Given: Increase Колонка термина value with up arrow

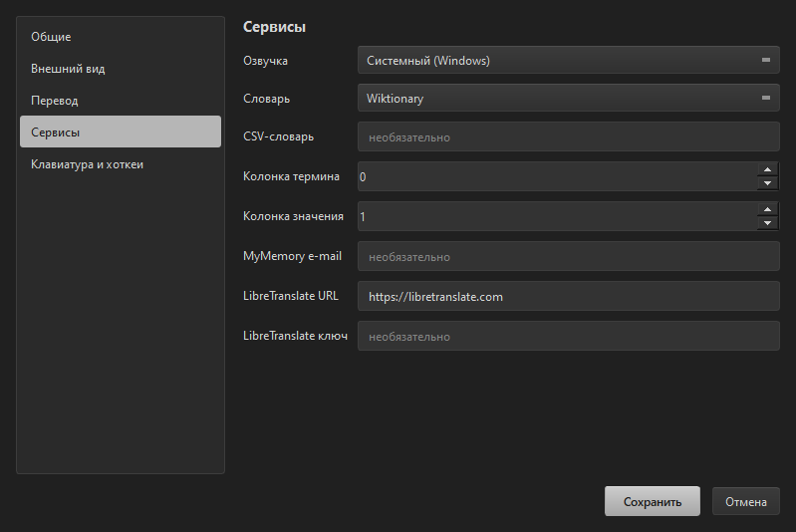Looking at the screenshot, I should [x=767, y=169].
